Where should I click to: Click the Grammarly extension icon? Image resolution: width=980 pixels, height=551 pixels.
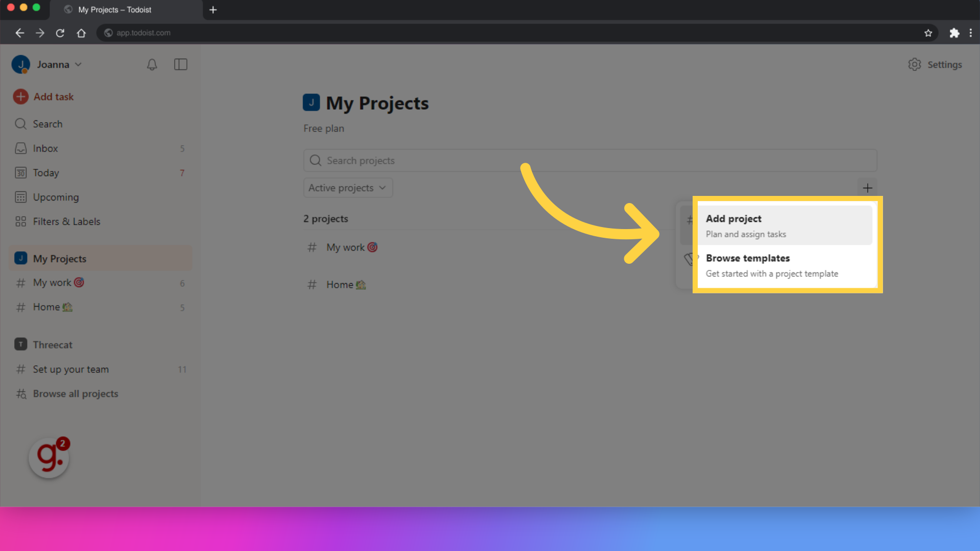[x=48, y=457]
